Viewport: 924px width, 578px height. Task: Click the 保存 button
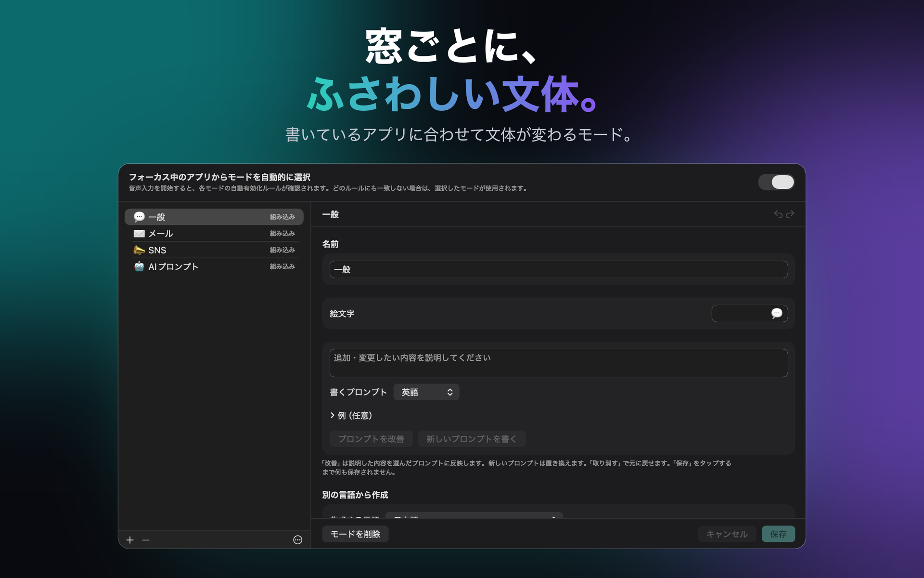pos(778,534)
